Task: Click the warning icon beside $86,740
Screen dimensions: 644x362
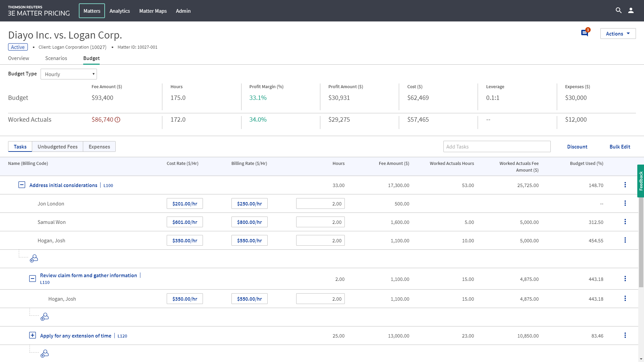Action: (x=117, y=120)
